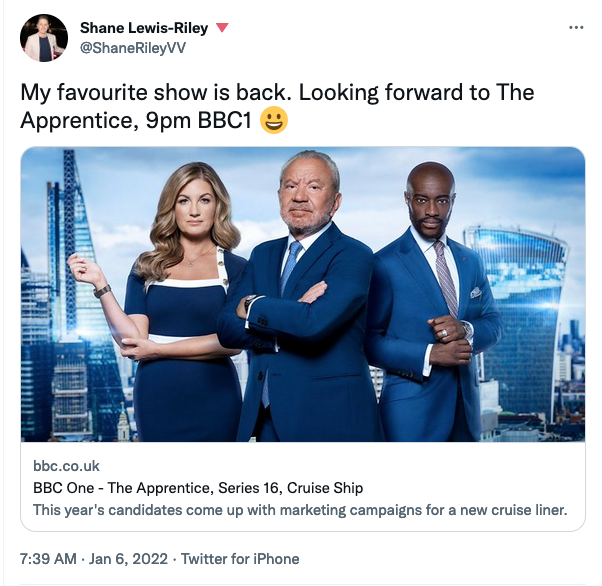Open Shane Lewis-Riley display name
The height and width of the screenshot is (586, 602).
144,28
